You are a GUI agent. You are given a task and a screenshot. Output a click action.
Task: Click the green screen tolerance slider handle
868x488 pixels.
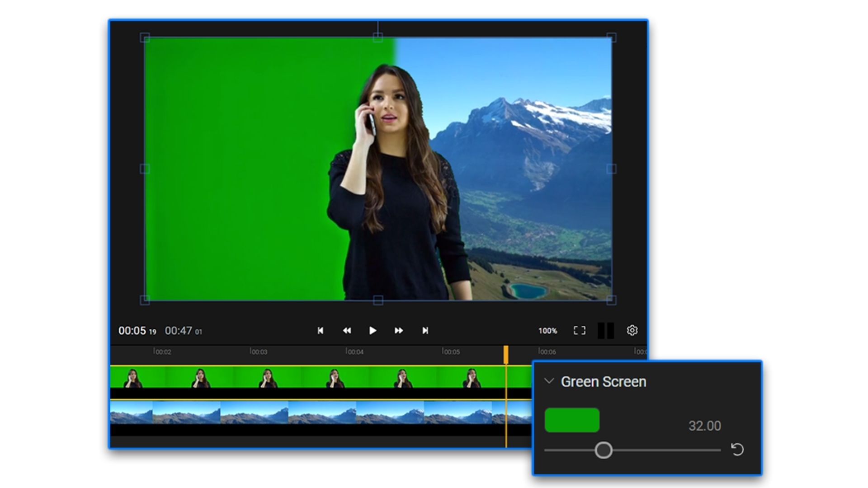coord(603,450)
